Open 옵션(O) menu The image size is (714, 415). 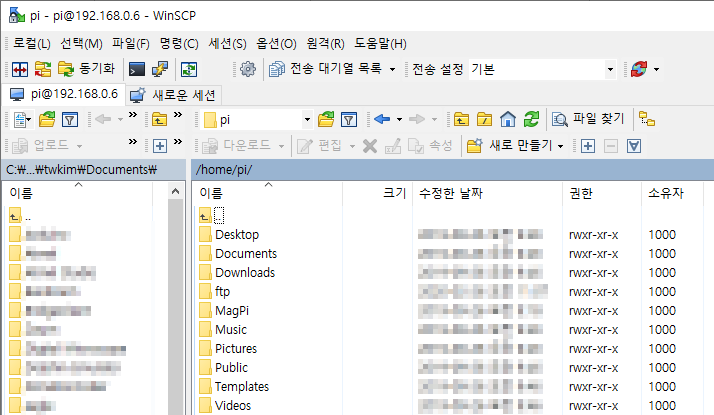[276, 44]
